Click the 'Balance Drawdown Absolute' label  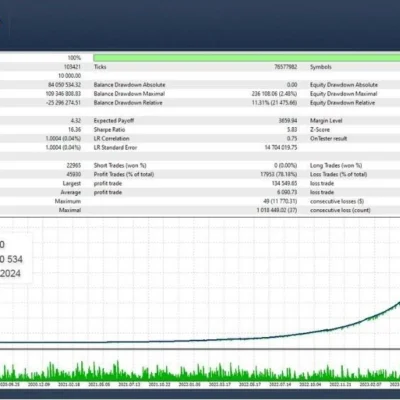coord(129,85)
